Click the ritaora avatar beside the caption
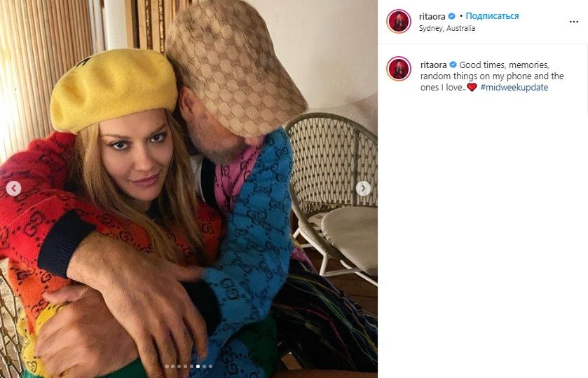 click(x=399, y=69)
